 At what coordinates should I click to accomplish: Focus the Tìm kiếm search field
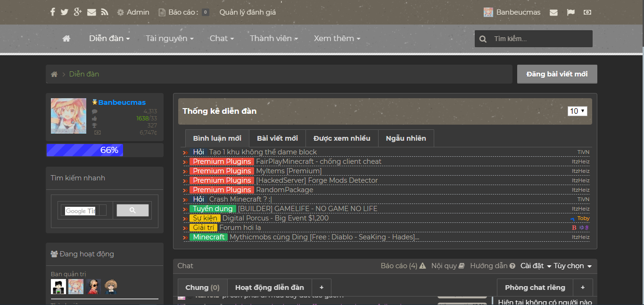tap(541, 39)
